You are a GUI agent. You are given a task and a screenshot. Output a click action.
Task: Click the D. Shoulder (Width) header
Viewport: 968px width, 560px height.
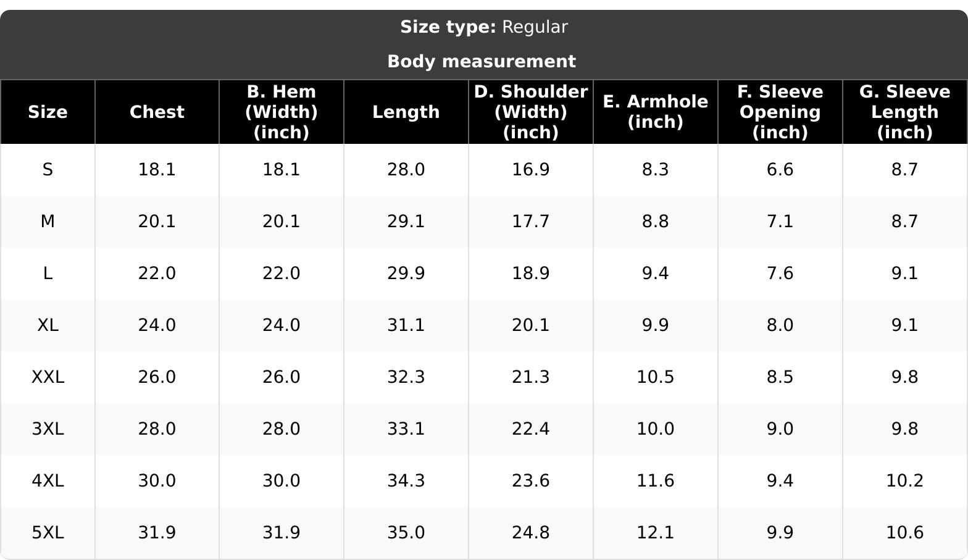531,112
